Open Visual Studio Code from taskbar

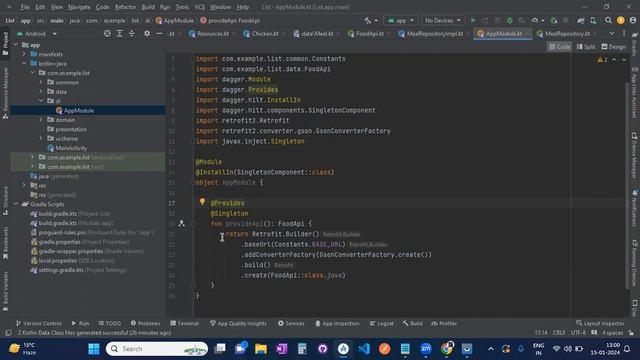(x=364, y=349)
